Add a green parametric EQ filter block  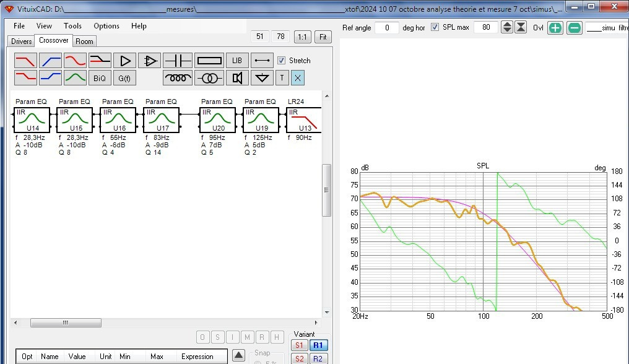pyautogui.click(x=75, y=78)
